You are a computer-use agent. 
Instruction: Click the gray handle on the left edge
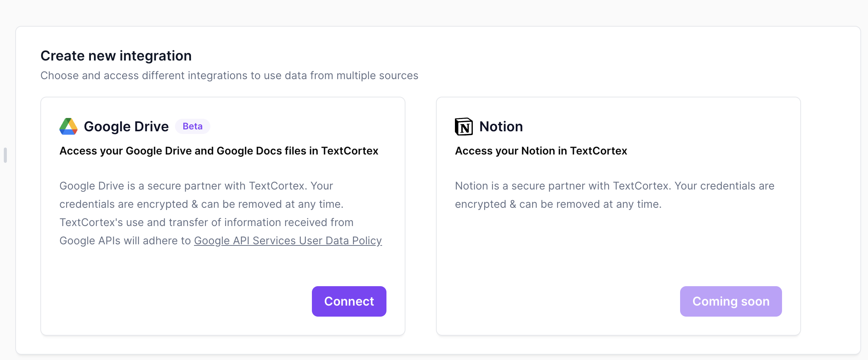(x=5, y=155)
